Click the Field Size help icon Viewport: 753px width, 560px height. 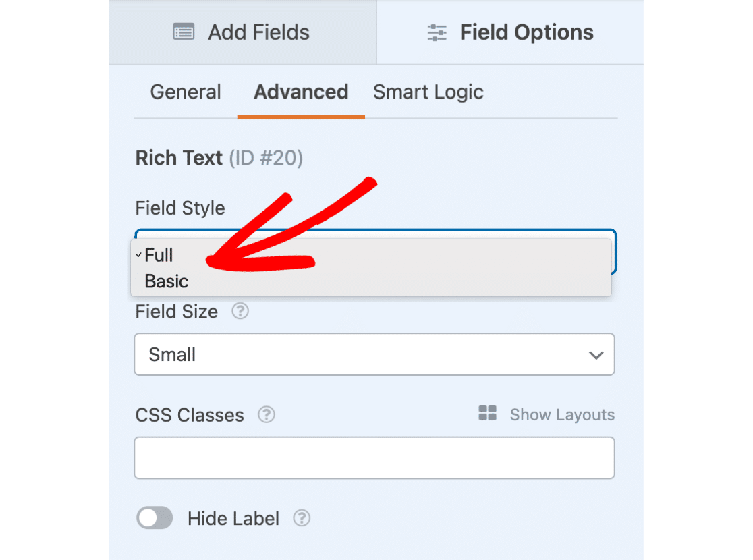[240, 312]
